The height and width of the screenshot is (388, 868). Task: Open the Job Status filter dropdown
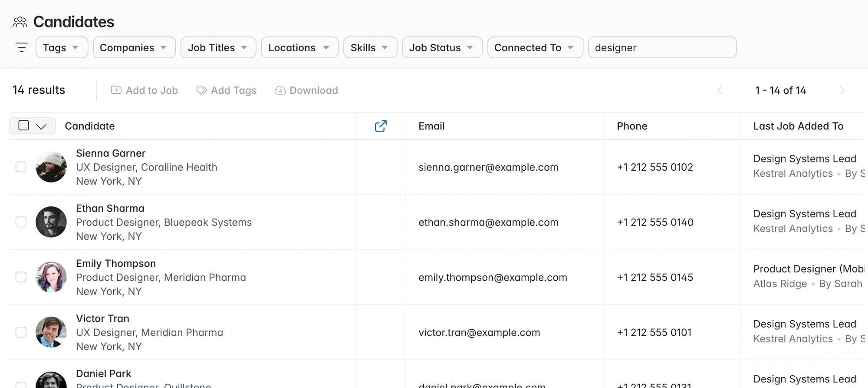(x=442, y=47)
